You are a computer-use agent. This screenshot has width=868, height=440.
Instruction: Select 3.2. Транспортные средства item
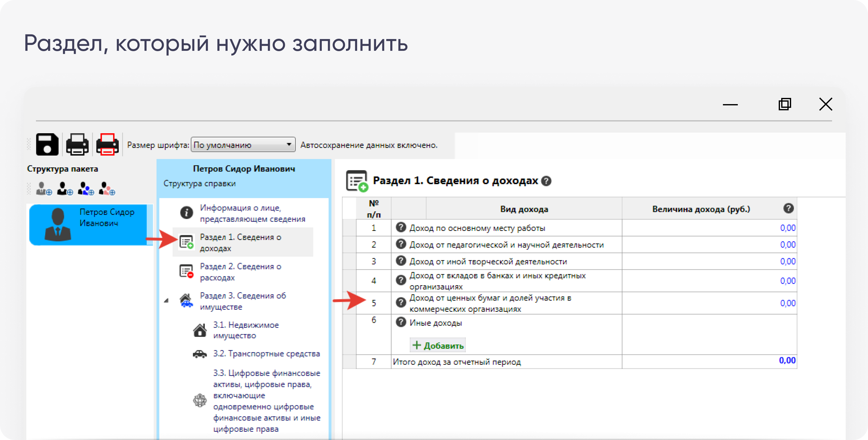266,354
